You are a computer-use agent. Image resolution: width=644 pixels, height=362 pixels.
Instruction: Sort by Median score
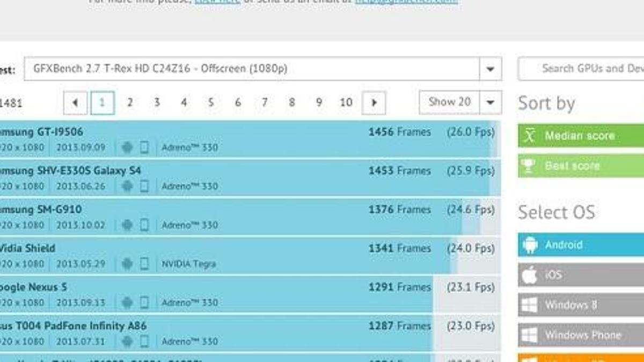click(x=581, y=136)
